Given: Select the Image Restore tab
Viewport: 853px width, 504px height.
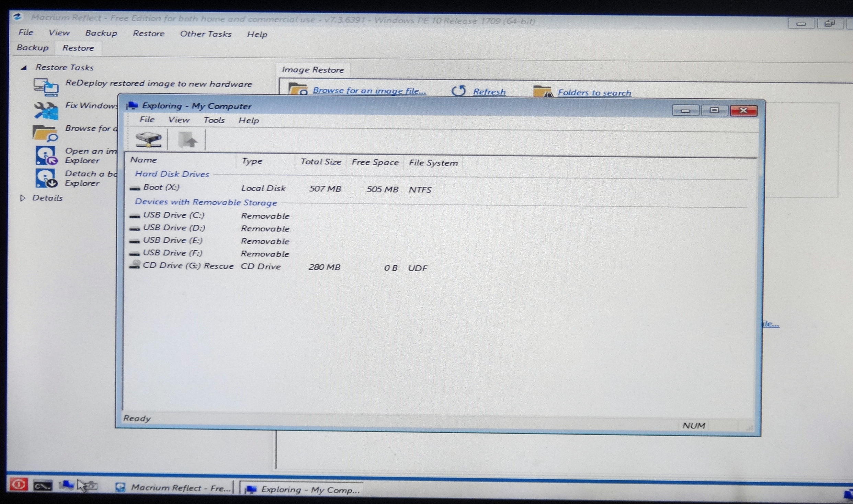Looking at the screenshot, I should (x=313, y=70).
